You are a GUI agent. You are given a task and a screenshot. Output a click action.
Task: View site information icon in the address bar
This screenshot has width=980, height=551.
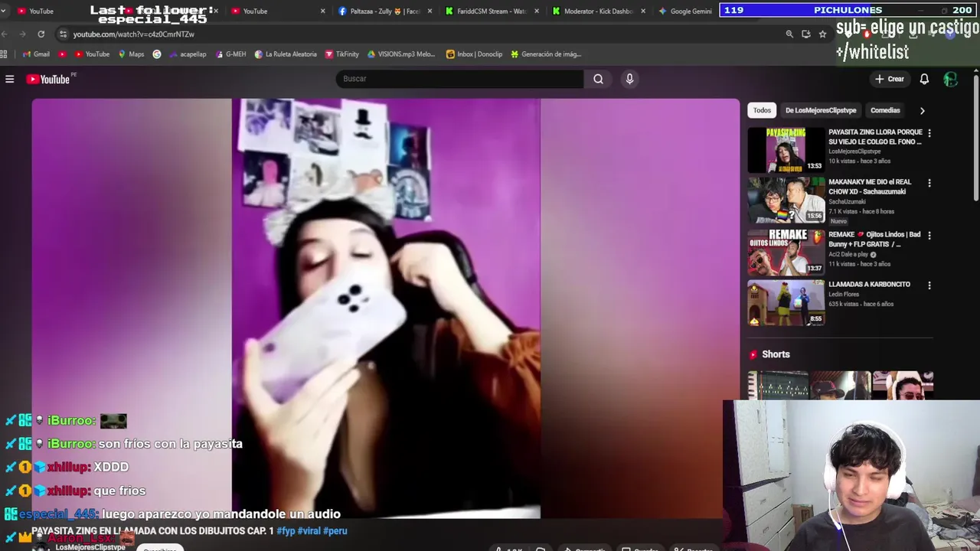[63, 34]
